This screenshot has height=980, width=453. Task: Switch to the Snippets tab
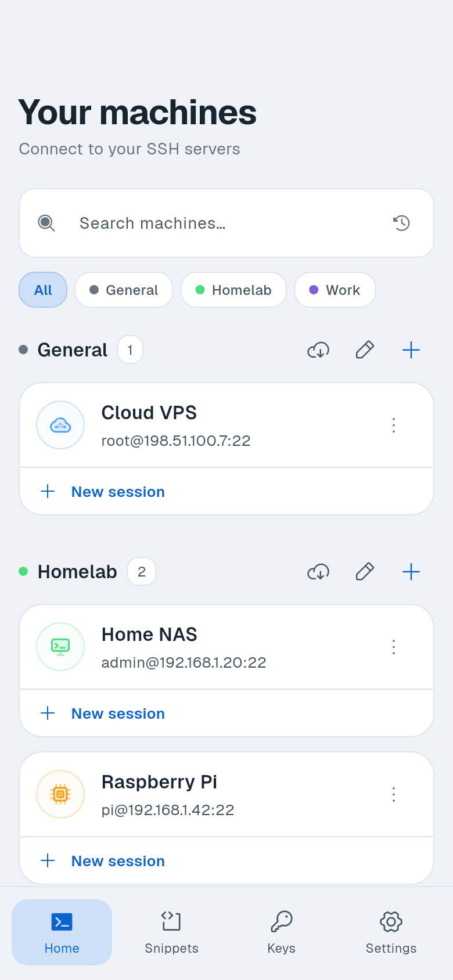point(171,932)
